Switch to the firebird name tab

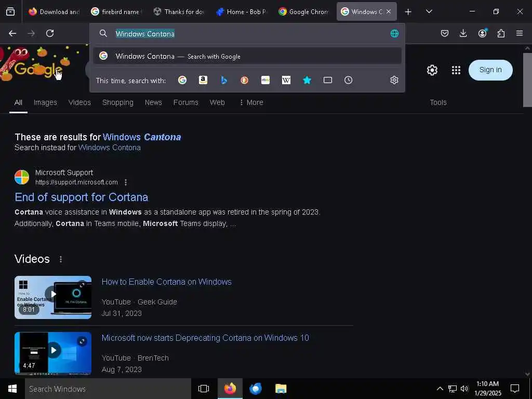[x=116, y=12]
